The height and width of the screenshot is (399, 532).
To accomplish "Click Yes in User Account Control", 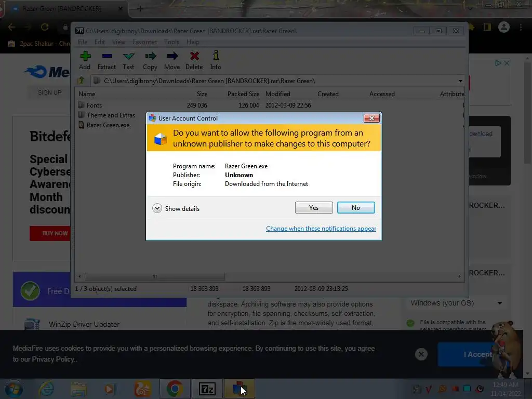I will (314, 208).
